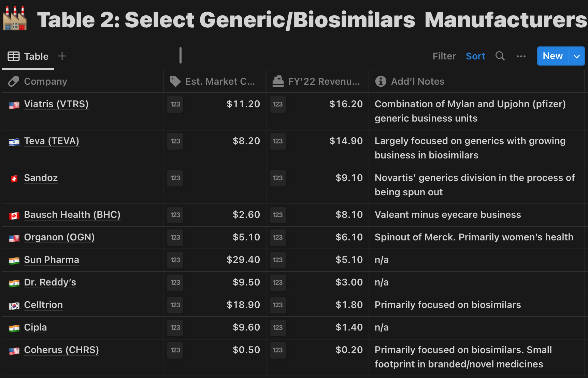Image resolution: width=588 pixels, height=378 pixels.
Task: Open the Filter options
Action: [x=444, y=56]
